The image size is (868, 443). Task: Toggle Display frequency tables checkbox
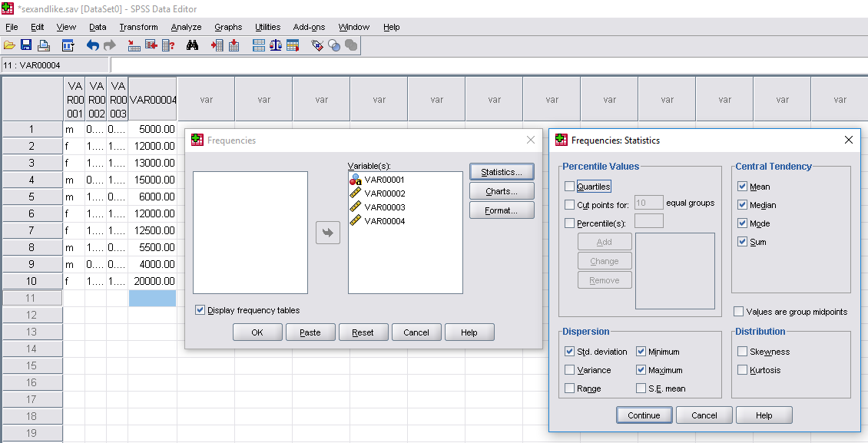(x=200, y=310)
